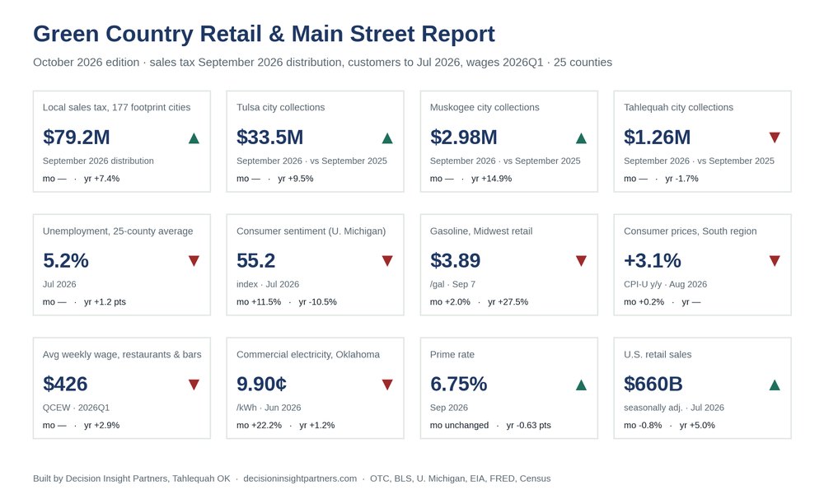This screenshot has height=504, width=824.
Task: Click the down arrow on Avg weekly wage card
Action: click(194, 385)
